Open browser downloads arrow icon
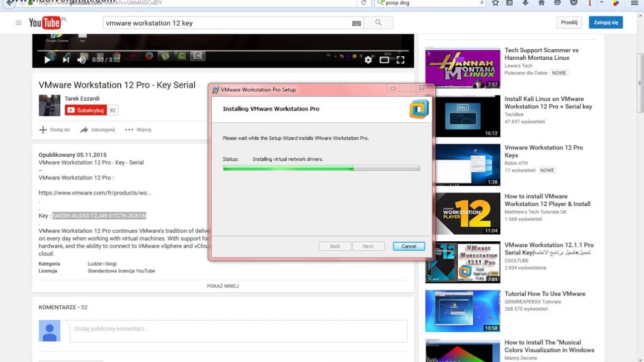 coord(525,3)
